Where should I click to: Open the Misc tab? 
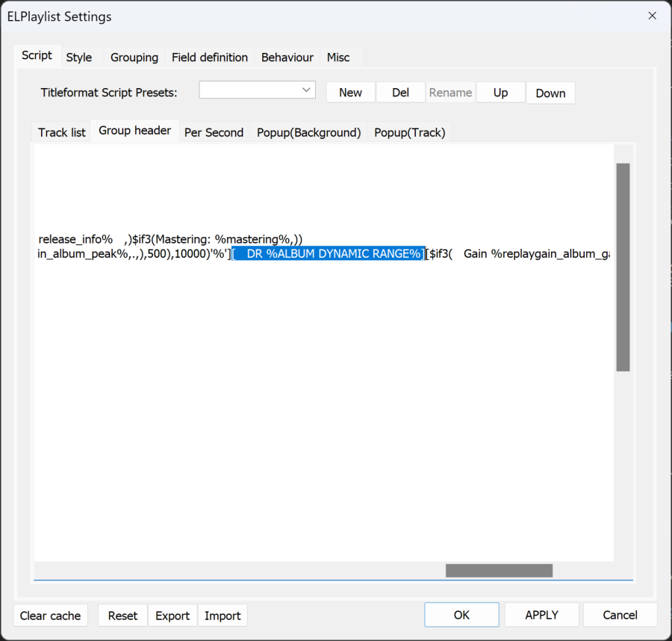tap(338, 57)
